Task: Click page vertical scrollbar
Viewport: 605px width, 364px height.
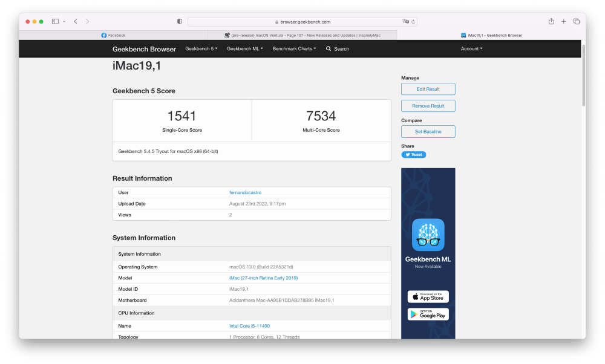Action: tap(583, 75)
